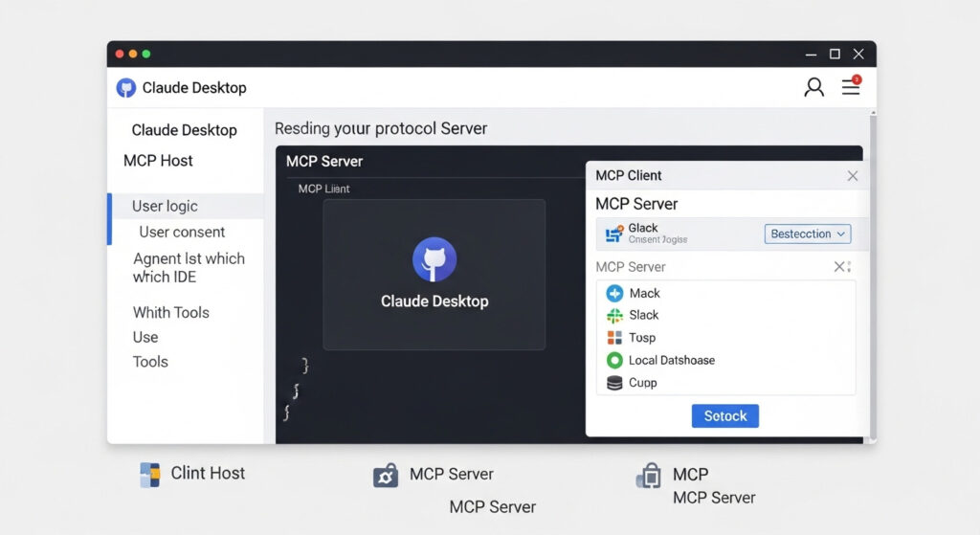Screen dimensions: 980x535
Task: Select Tools in the sidebar
Action: pos(150,362)
